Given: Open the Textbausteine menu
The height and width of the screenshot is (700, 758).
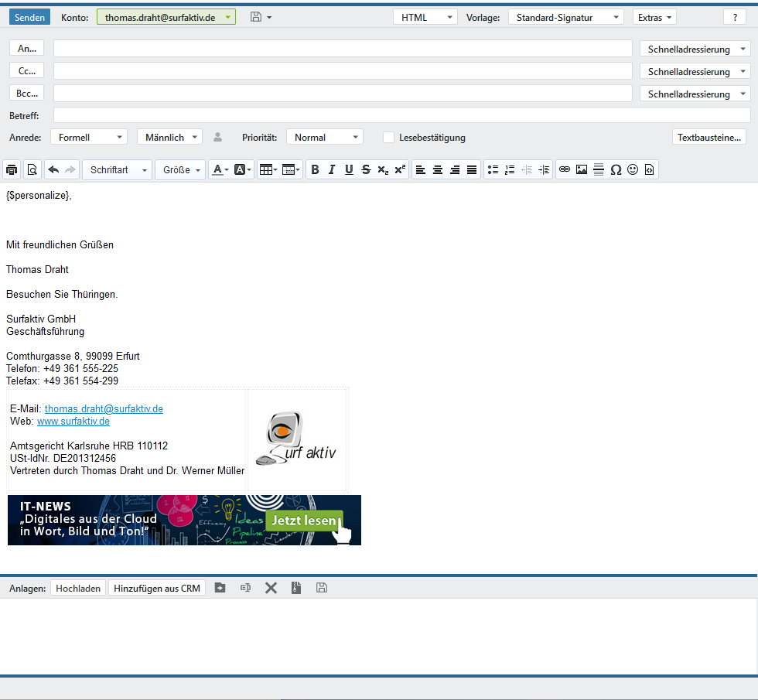Looking at the screenshot, I should tap(708, 137).
